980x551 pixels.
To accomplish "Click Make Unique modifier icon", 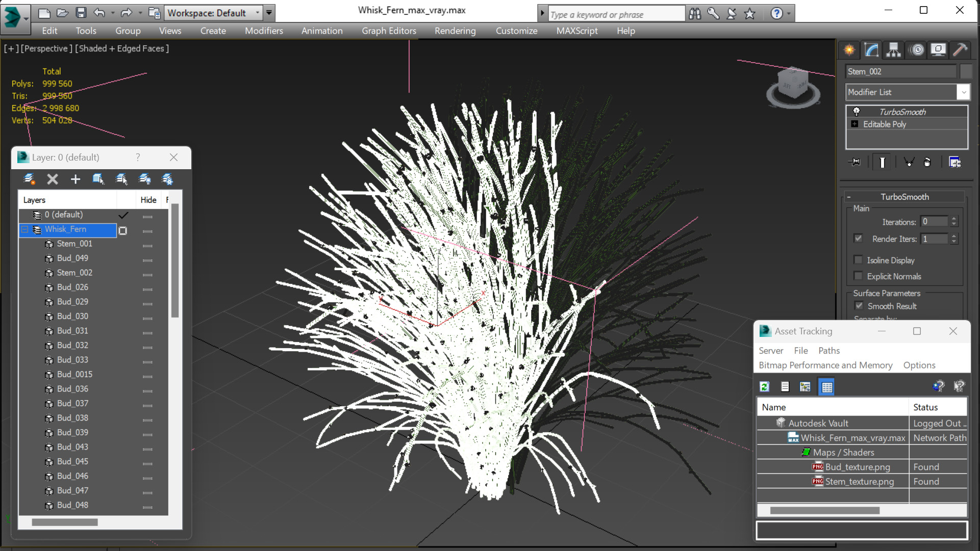I will tap(909, 162).
